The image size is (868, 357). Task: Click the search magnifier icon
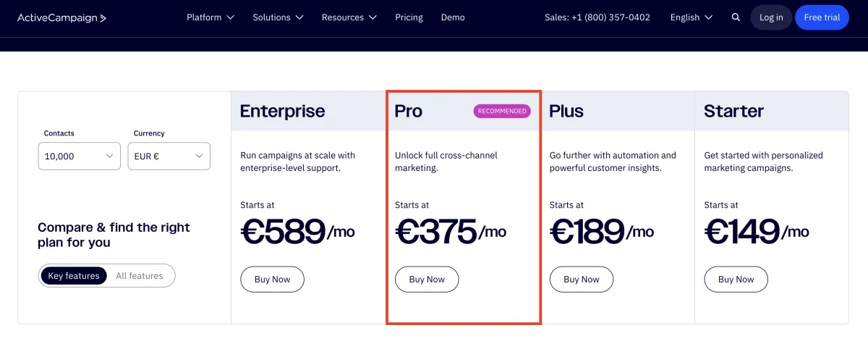pos(736,17)
